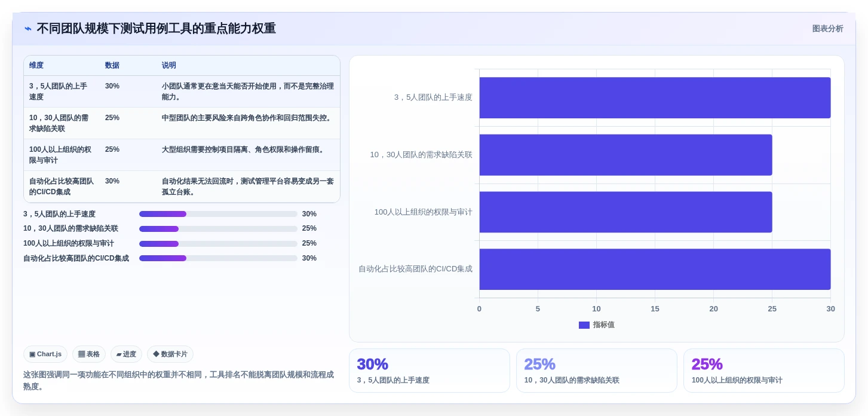Click description starting 小团队通常更在意
This screenshot has height=416, width=868.
tap(247, 91)
